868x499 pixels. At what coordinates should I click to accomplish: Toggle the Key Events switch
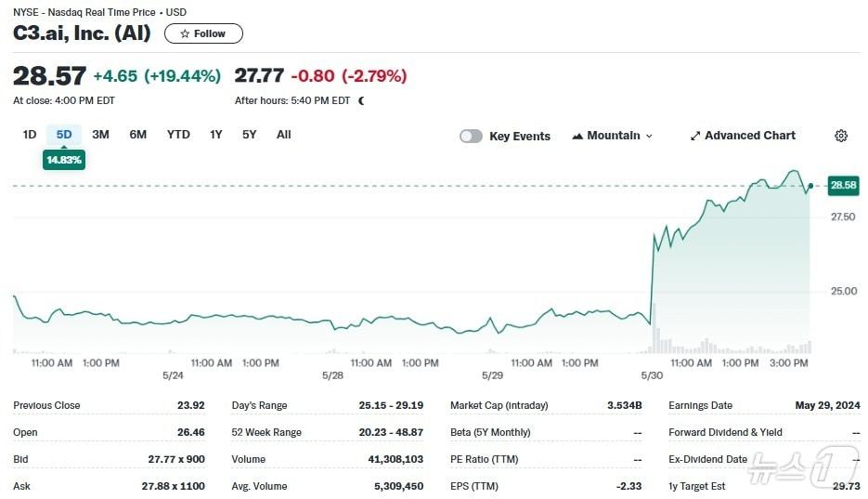coord(471,136)
